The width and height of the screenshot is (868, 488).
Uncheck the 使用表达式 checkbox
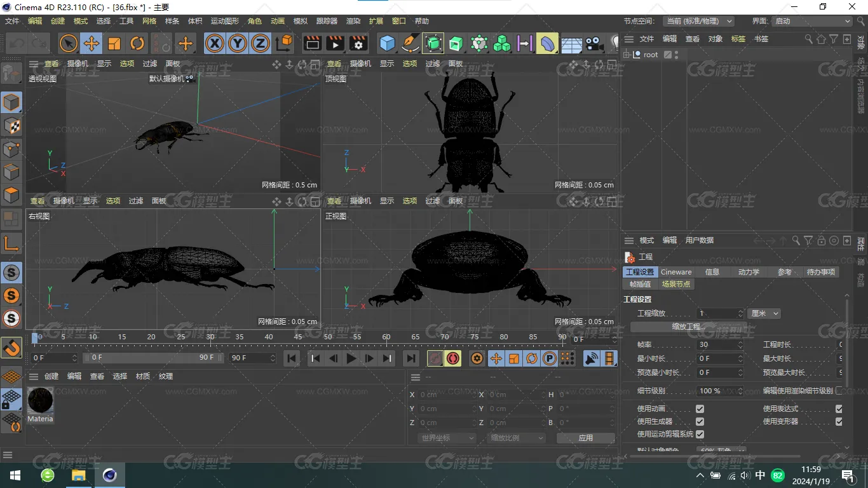pos(839,409)
